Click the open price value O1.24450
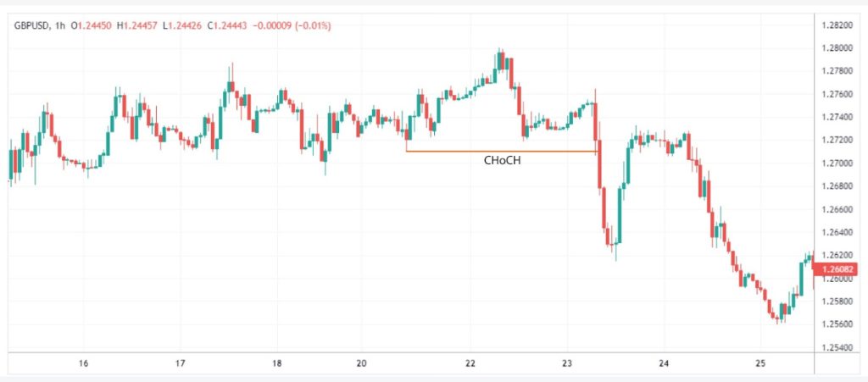This screenshot has width=868, height=382. (x=90, y=25)
